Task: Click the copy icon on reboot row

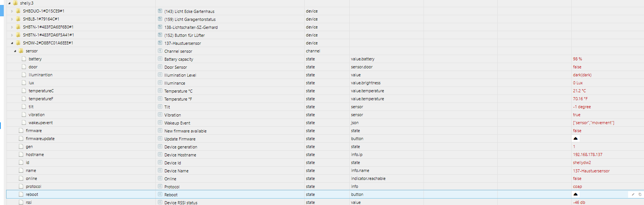Action: point(640,194)
